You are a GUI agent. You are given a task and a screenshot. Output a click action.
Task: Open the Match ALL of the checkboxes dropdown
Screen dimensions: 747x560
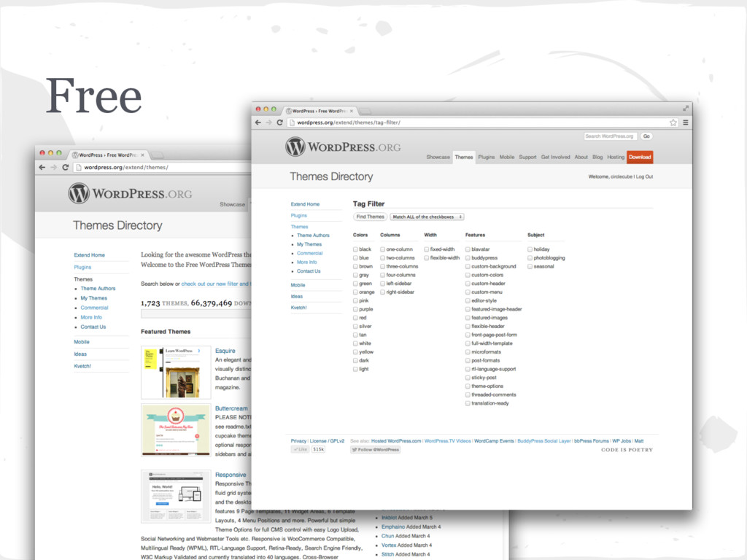tap(427, 217)
